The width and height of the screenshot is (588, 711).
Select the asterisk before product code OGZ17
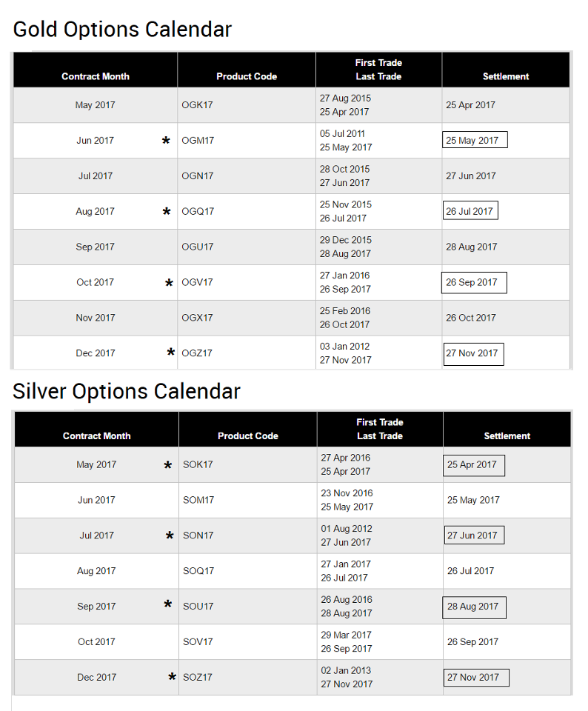click(171, 353)
